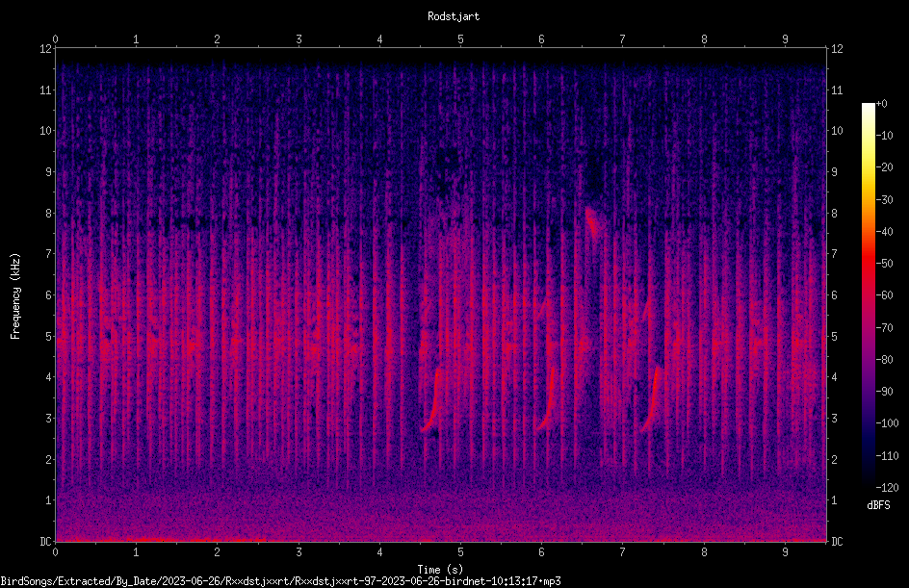Click the -30 color scale label

[884, 200]
